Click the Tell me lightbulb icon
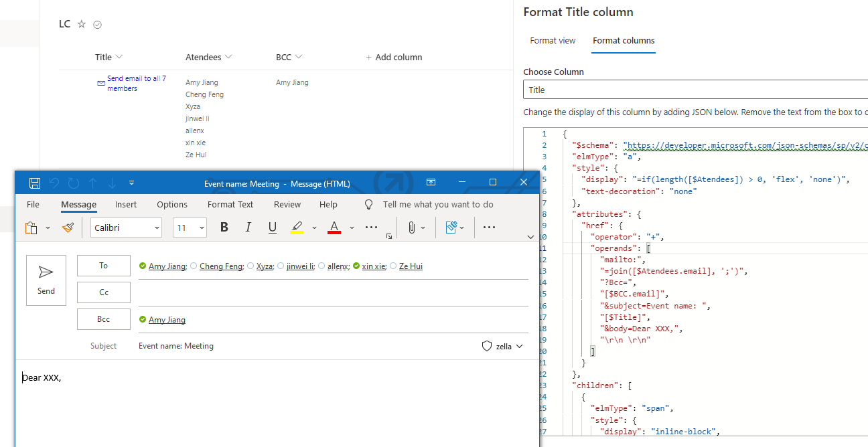 pyautogui.click(x=368, y=205)
